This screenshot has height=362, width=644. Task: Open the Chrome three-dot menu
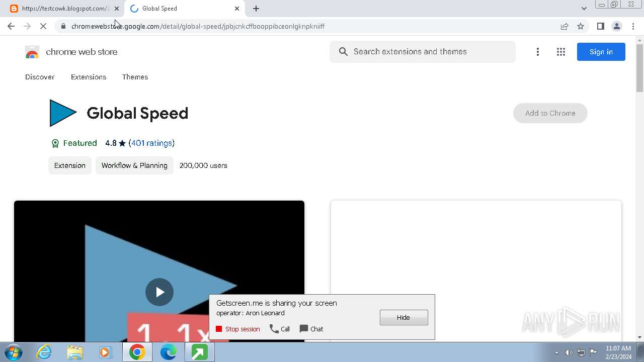pyautogui.click(x=633, y=26)
